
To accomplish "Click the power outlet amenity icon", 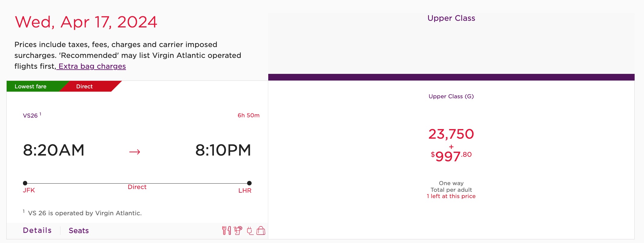I will coord(250,230).
